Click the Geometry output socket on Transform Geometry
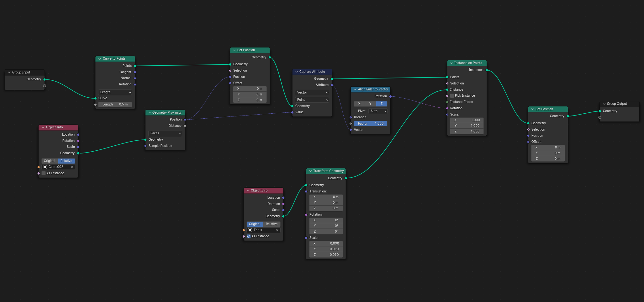Image resolution: width=644 pixels, height=302 pixels. click(346, 178)
